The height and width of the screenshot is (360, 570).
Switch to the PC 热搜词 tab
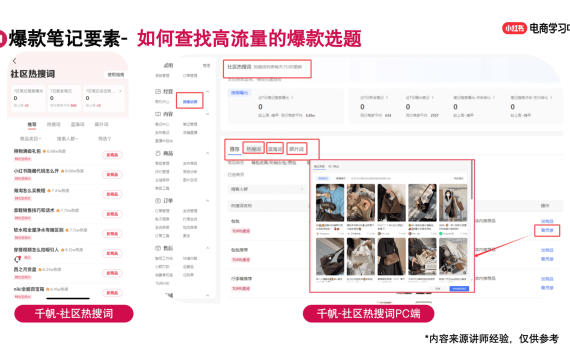coord(253,149)
